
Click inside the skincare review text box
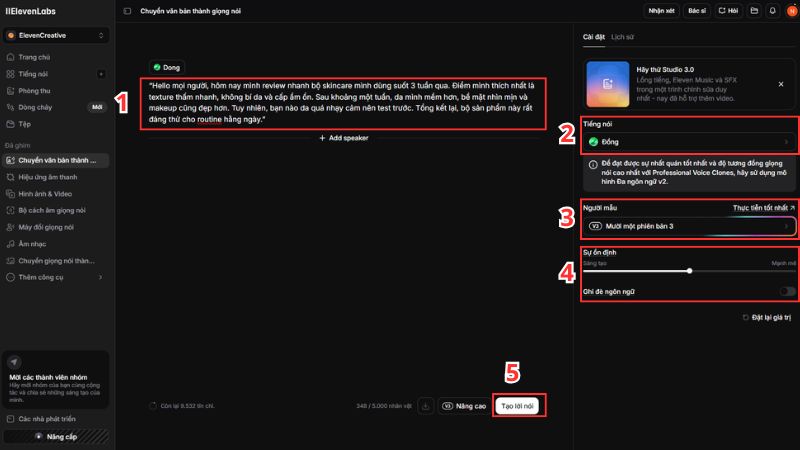343,103
